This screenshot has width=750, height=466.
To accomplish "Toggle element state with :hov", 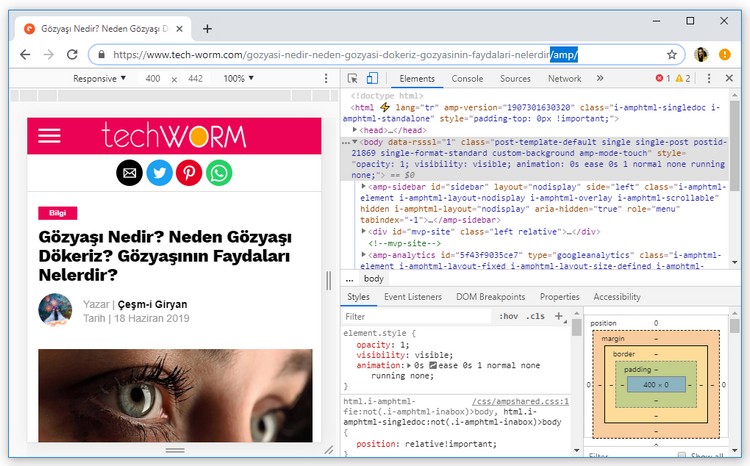I will tap(508, 316).
